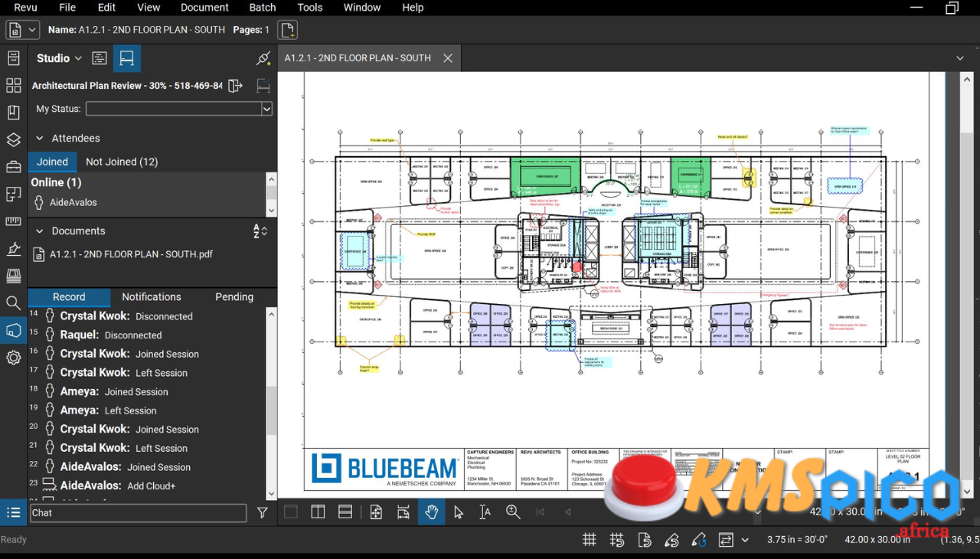Click the create new document icon
Viewport: 980px width, 559px height.
pyautogui.click(x=287, y=30)
